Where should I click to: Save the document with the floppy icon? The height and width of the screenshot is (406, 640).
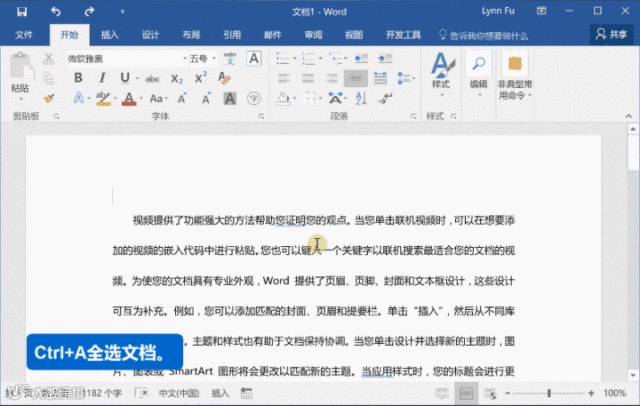click(x=22, y=11)
